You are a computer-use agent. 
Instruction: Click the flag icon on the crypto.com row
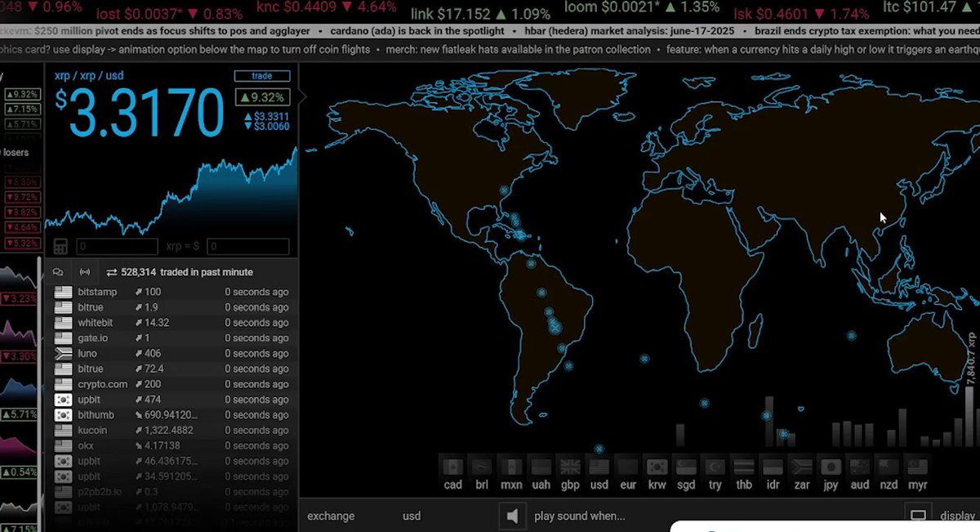63,384
